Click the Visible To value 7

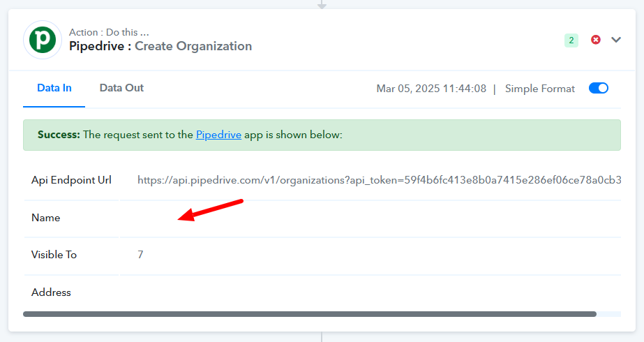pyautogui.click(x=140, y=255)
